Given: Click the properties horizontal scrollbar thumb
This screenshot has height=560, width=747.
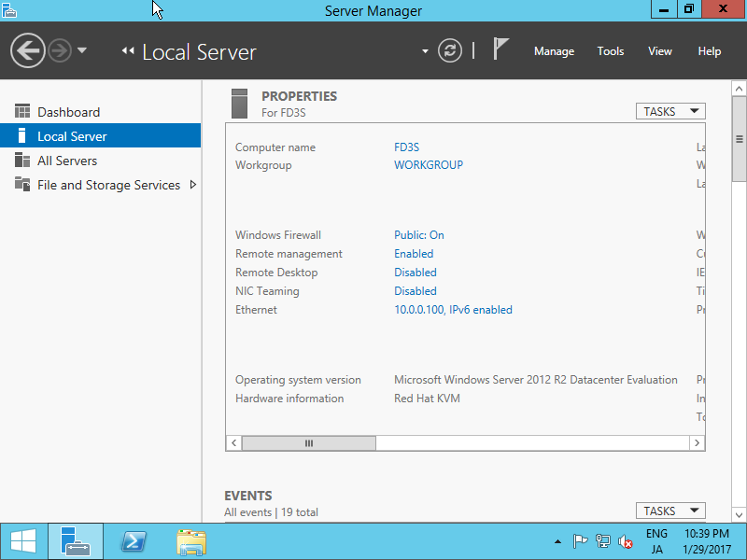Looking at the screenshot, I should (309, 442).
